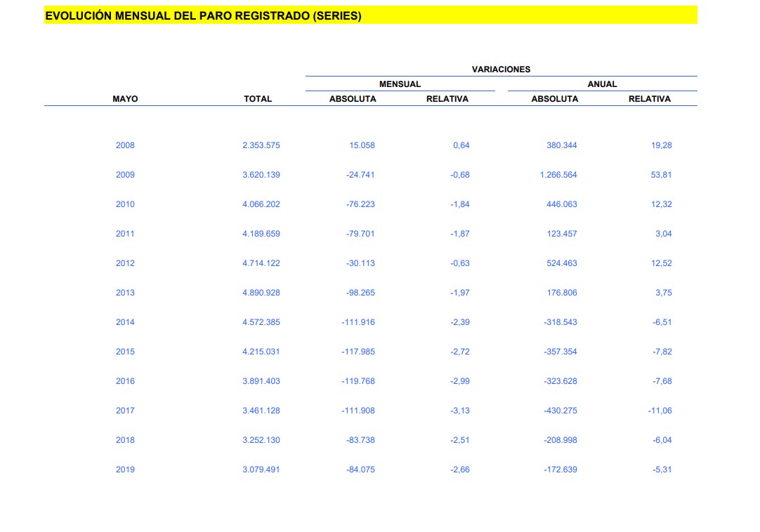Select the ANUAL column group header

[602, 84]
